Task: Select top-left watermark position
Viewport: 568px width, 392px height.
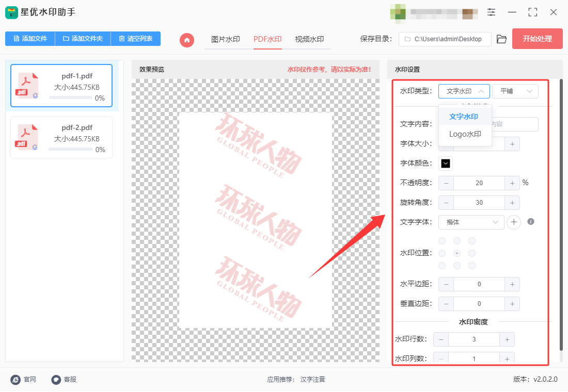Action: 442,241
